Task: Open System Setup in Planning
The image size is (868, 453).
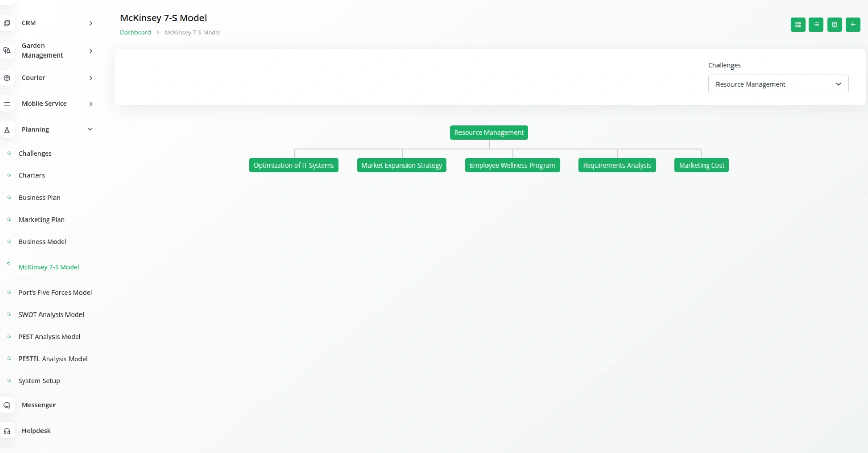Action: 39,381
